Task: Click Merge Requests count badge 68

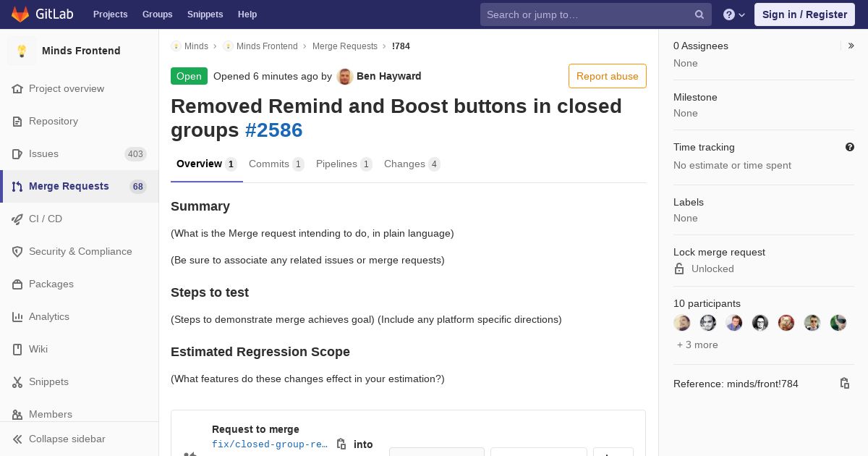Action: [x=138, y=186]
